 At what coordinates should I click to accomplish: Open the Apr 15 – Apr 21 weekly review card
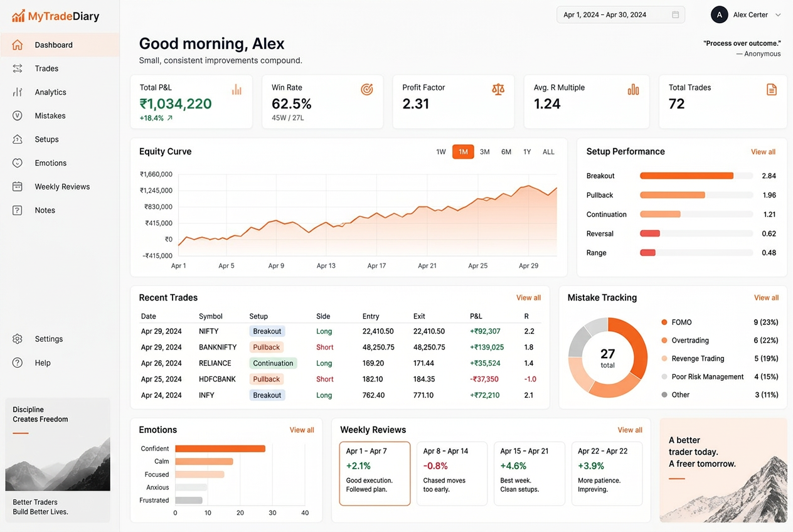[530, 474]
